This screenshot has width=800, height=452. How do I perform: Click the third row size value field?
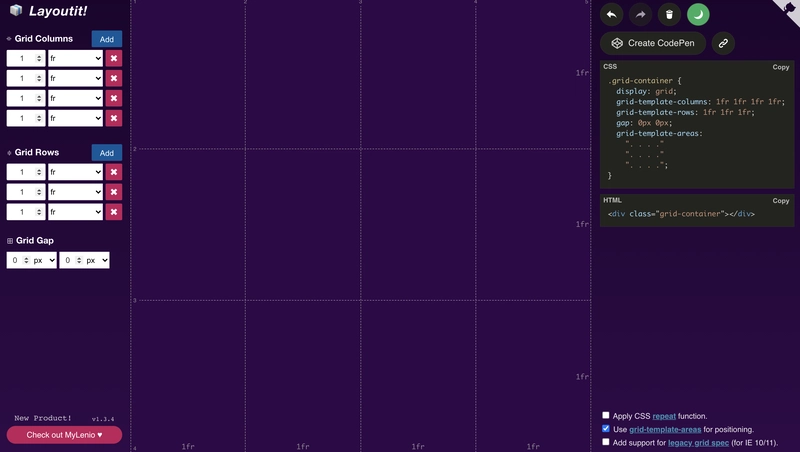[26, 212]
